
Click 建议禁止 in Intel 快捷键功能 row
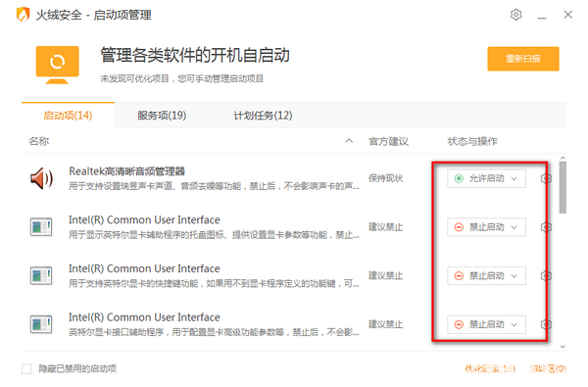(385, 276)
